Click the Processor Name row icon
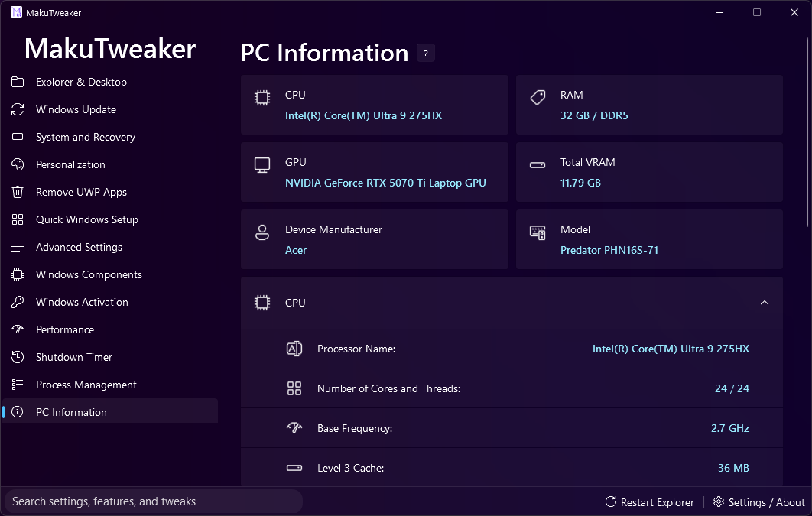The height and width of the screenshot is (516, 812). click(294, 349)
